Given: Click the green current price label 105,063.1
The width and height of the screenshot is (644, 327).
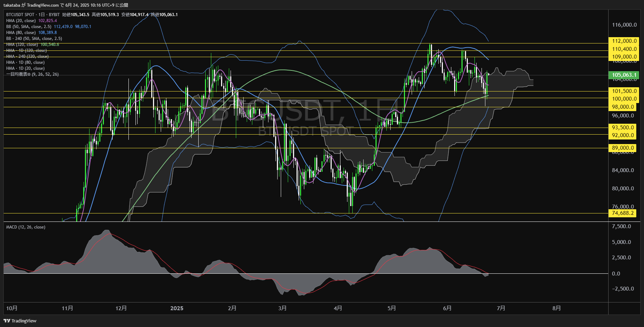Looking at the screenshot, I should point(624,75).
